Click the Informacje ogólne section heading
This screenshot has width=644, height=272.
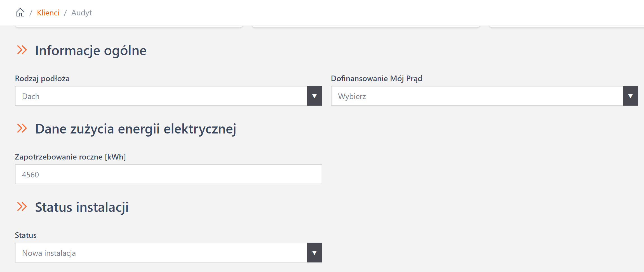pyautogui.click(x=91, y=51)
